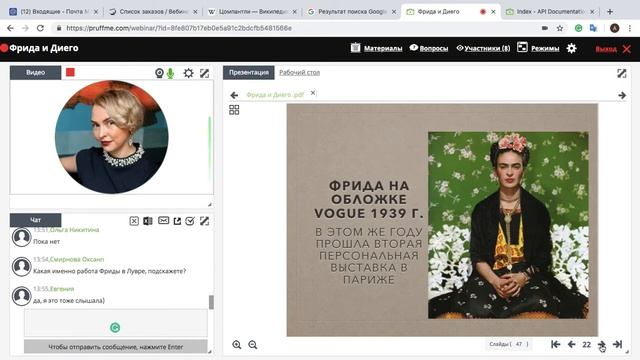Click the Grammarly icon in chat input
The width and height of the screenshot is (640, 360).
115,327
